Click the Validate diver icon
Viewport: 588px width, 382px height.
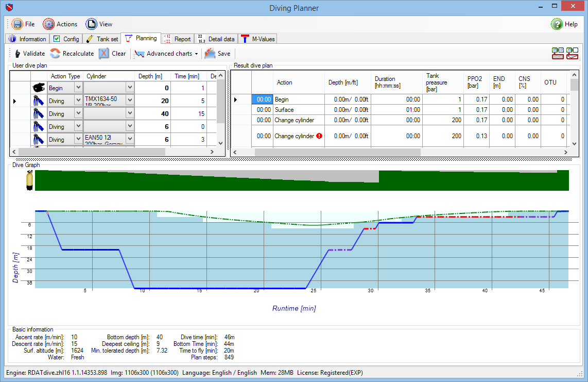17,54
